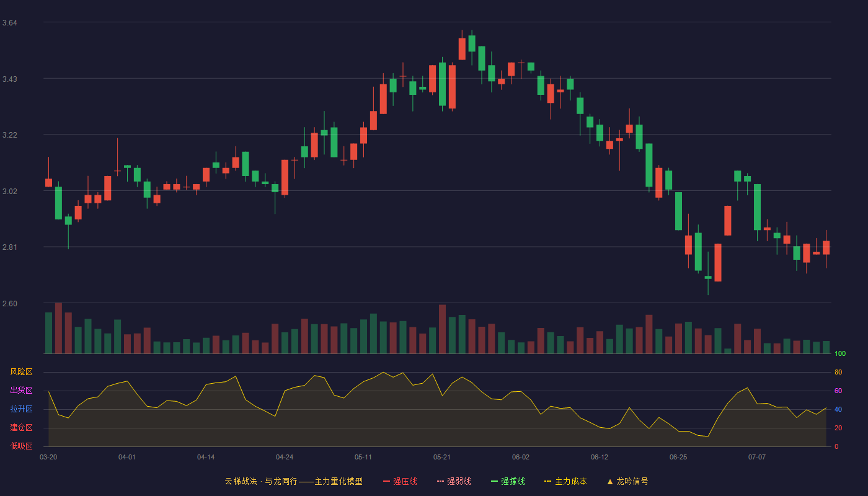Toggle the 强压线 legend series
868x496 pixels.
click(400, 481)
